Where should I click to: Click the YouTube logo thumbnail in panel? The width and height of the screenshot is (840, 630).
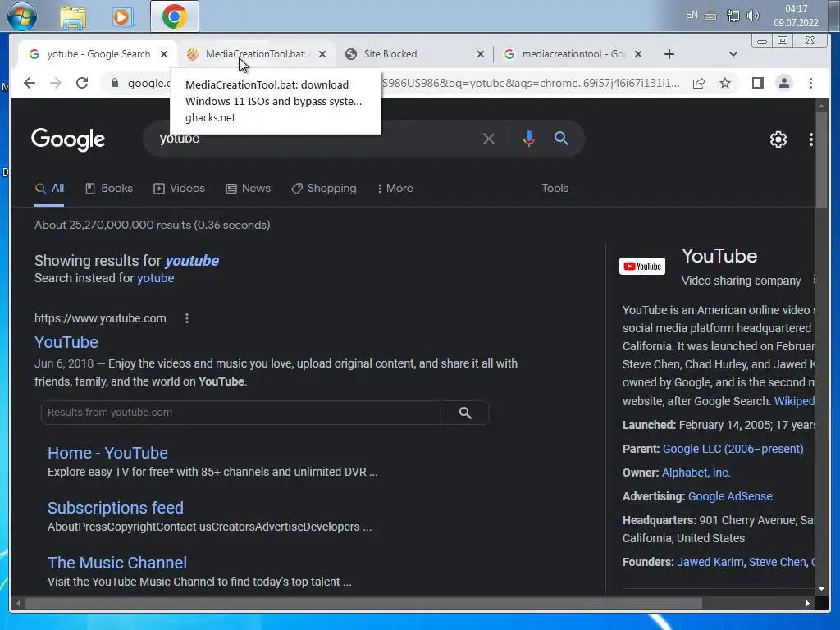click(641, 267)
